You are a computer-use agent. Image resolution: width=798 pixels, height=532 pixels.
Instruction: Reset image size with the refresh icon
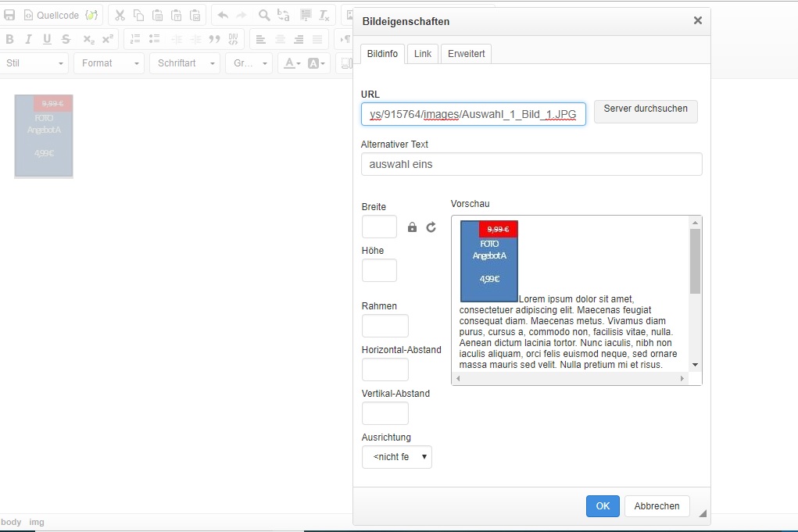pyautogui.click(x=431, y=227)
